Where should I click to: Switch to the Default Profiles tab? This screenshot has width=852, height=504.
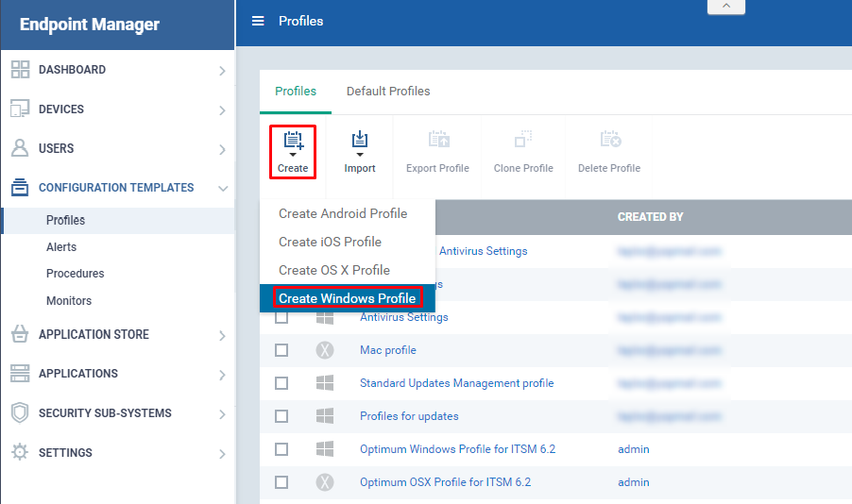pos(388,92)
